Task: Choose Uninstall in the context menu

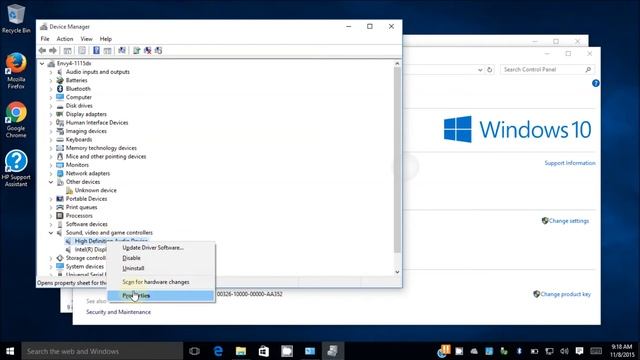Action: (x=161, y=269)
